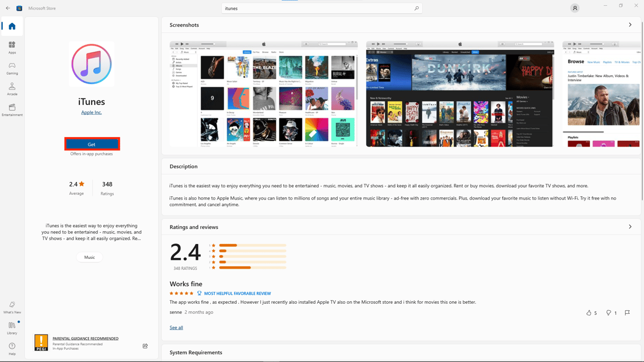Go to the Home page in sidebar

click(x=12, y=26)
